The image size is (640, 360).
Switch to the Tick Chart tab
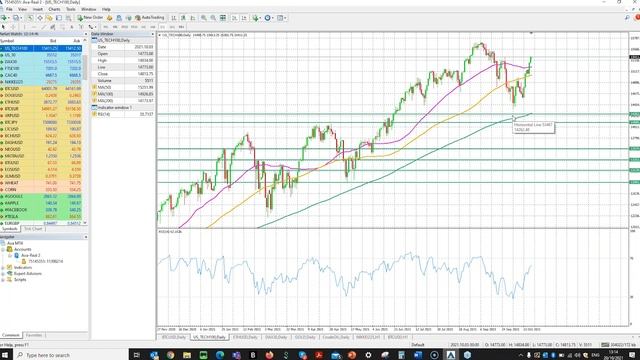33,229
